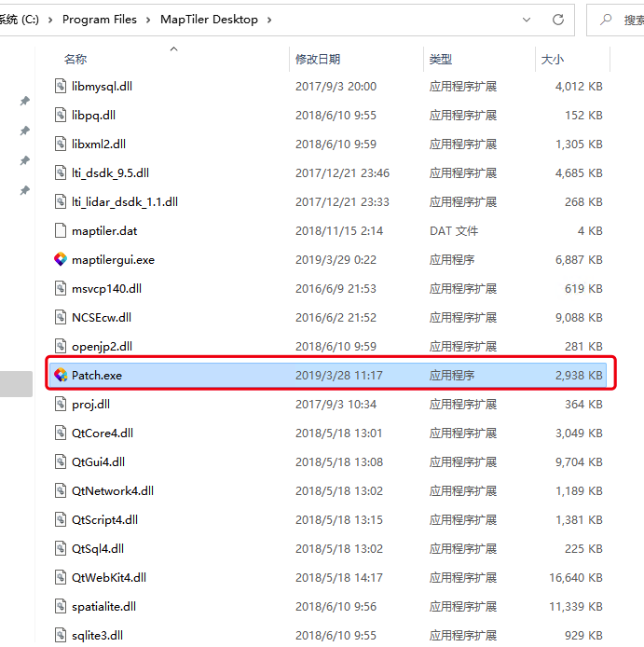The image size is (644, 647).
Task: Click the maptilergui.exe colorful icon
Action: (61, 260)
